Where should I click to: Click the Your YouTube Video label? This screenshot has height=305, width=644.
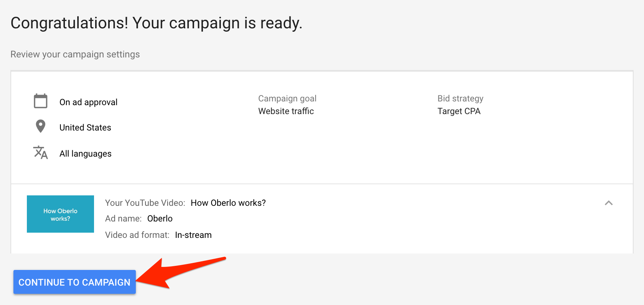tap(145, 203)
